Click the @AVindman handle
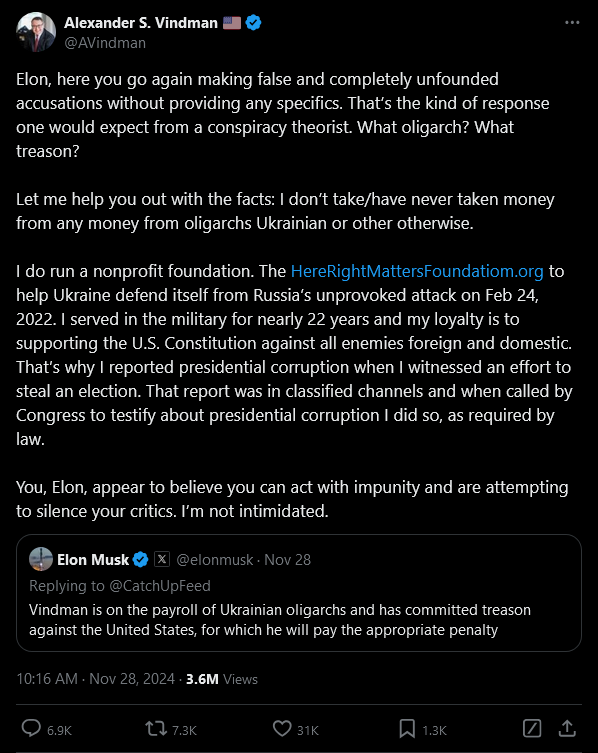Image resolution: width=598 pixels, height=753 pixels. [105, 43]
